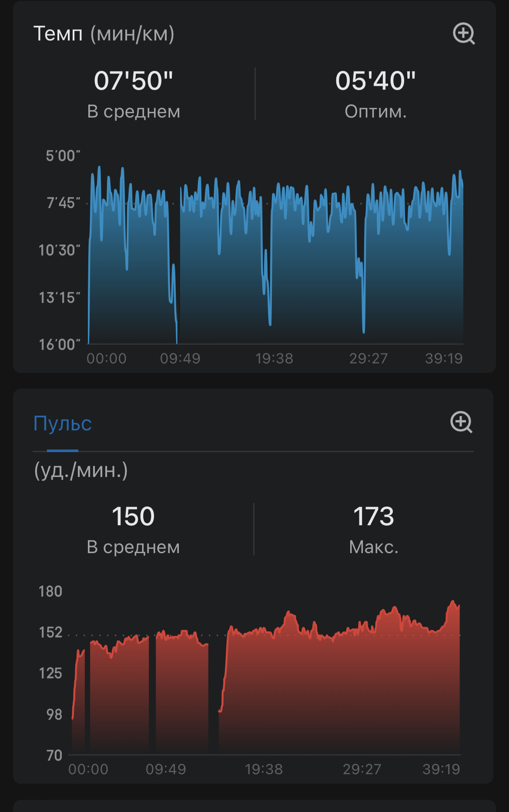Select the 29:27 marker on the heart rate chart

[362, 769]
